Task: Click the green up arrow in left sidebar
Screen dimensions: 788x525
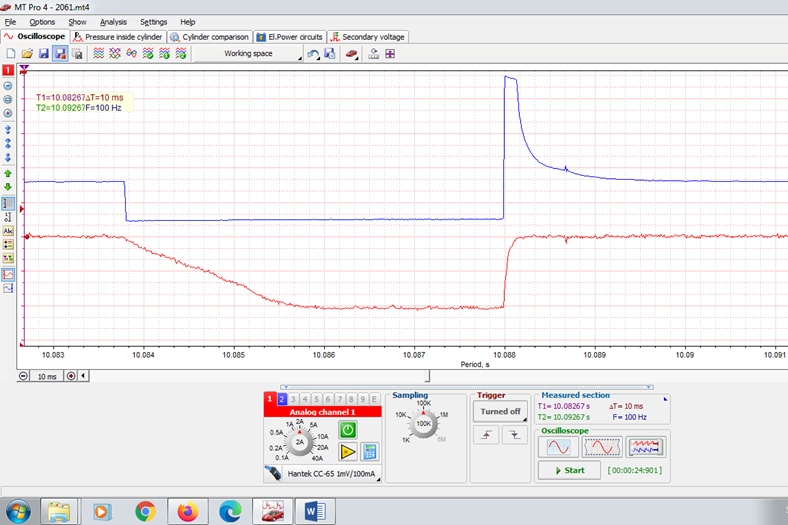Action: pyautogui.click(x=8, y=173)
